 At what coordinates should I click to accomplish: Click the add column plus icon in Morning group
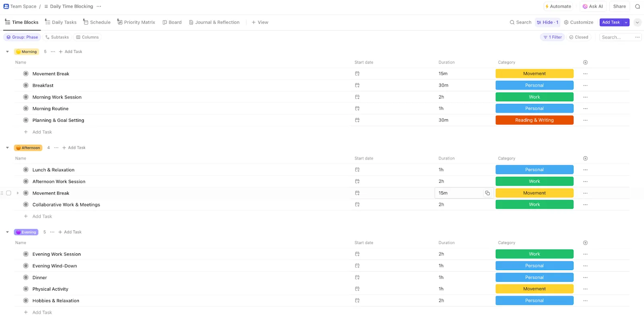(585, 62)
